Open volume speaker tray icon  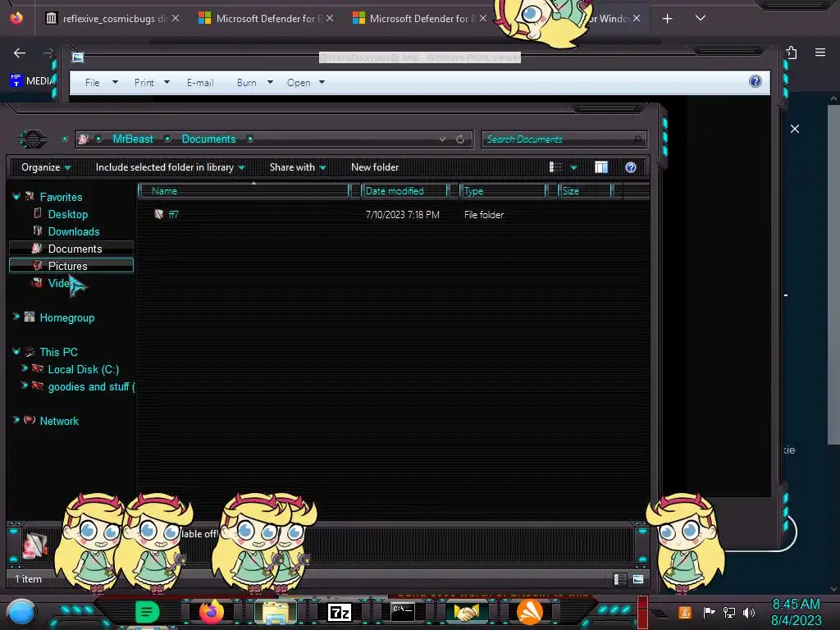click(749, 612)
